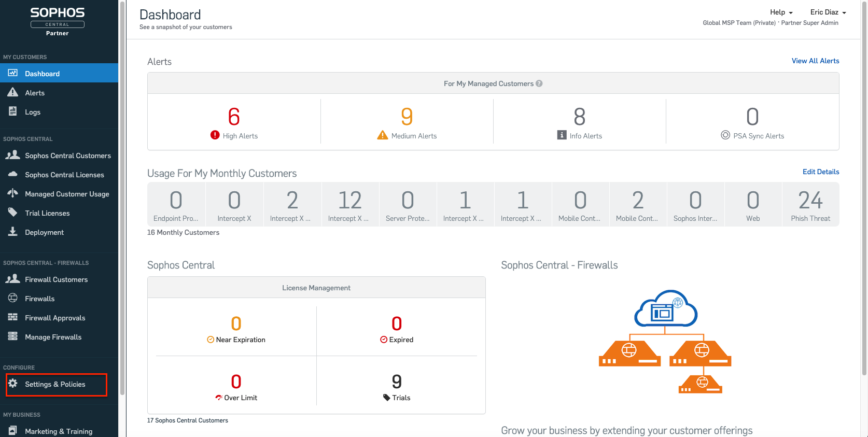Click the Phish Threat usage tile
This screenshot has width=868, height=437.
(810, 204)
